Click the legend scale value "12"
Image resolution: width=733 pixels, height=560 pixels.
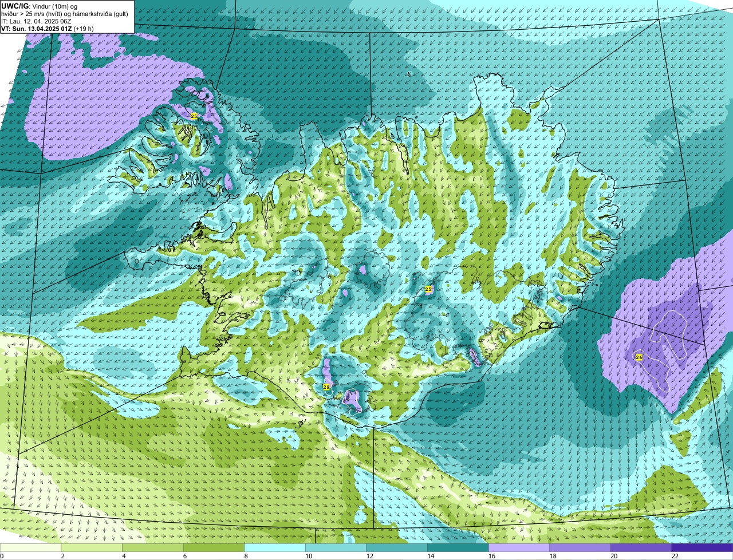[x=370, y=556]
